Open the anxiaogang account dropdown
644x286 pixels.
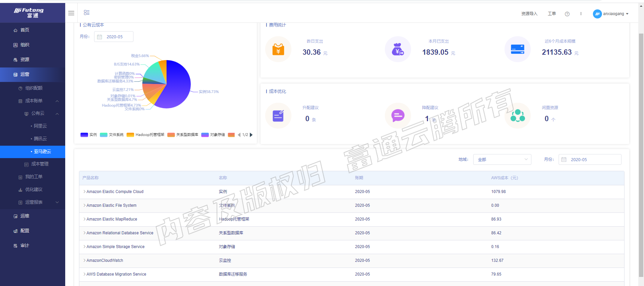pyautogui.click(x=615, y=14)
